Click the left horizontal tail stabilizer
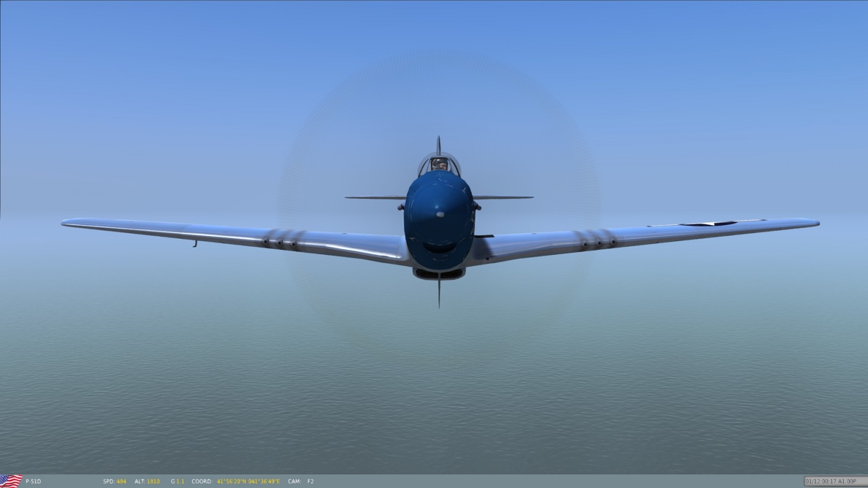The image size is (868, 488). tap(374, 198)
